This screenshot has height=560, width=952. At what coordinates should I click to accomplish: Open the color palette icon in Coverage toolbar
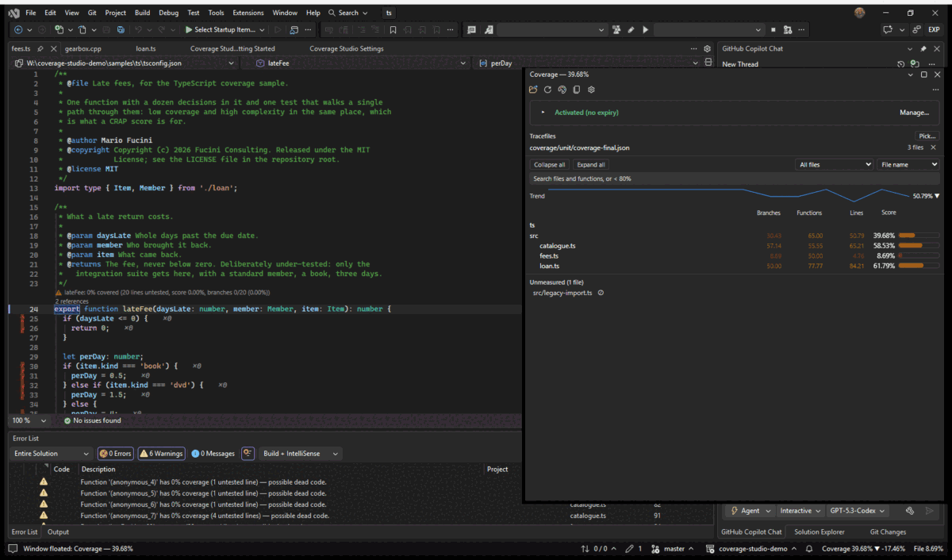click(x=562, y=90)
